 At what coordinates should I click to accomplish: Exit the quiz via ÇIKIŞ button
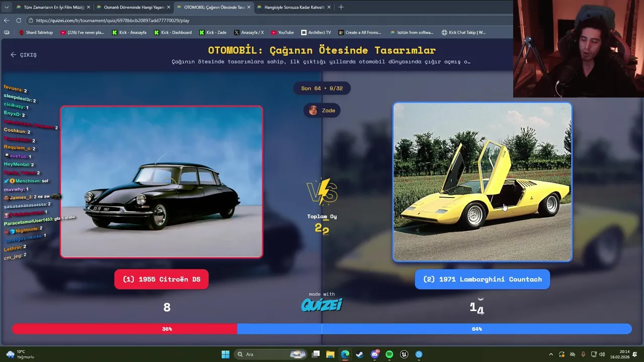(x=24, y=55)
